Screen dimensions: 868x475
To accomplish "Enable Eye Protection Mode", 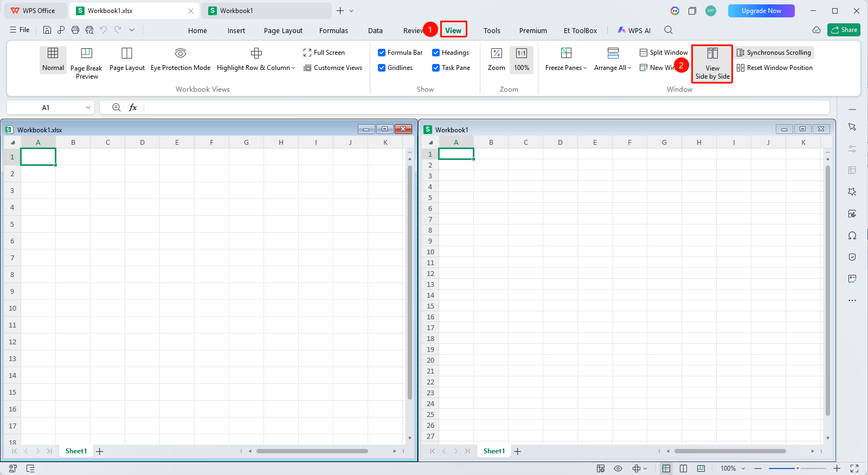I will 181,60.
